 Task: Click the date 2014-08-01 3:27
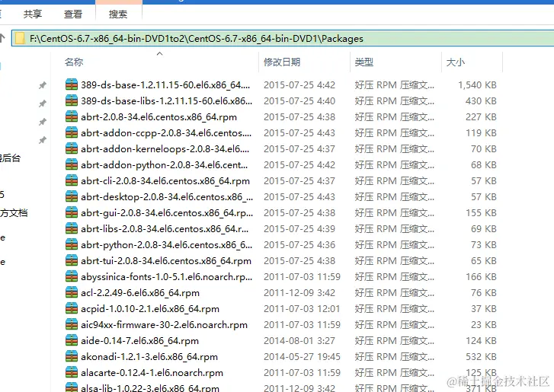(x=299, y=340)
